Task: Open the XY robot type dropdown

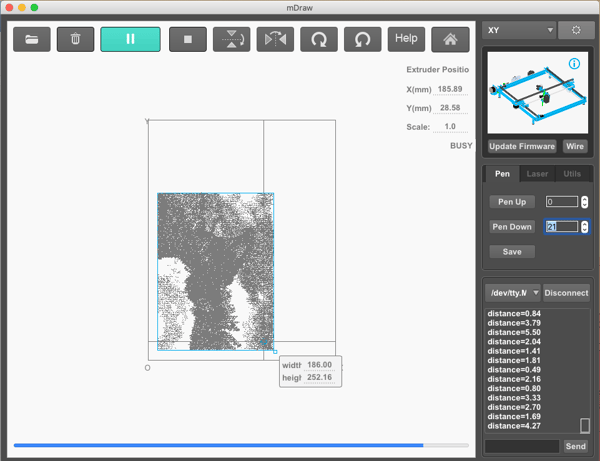Action: [518, 30]
